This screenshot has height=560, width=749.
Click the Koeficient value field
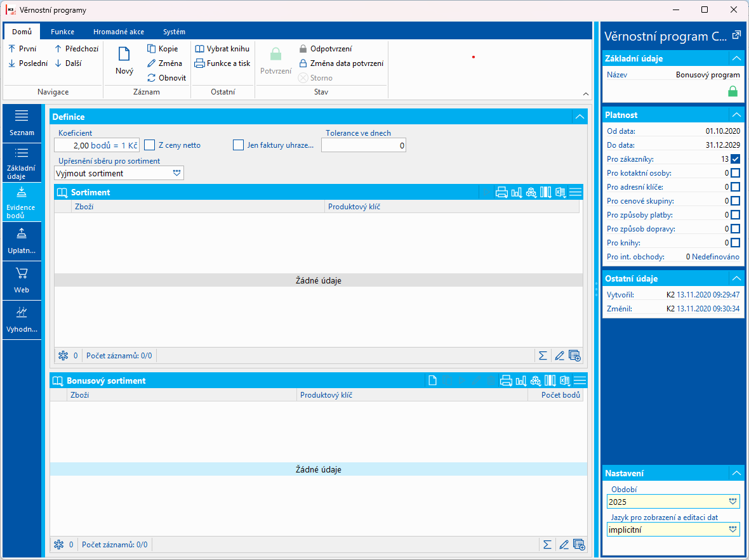point(96,145)
